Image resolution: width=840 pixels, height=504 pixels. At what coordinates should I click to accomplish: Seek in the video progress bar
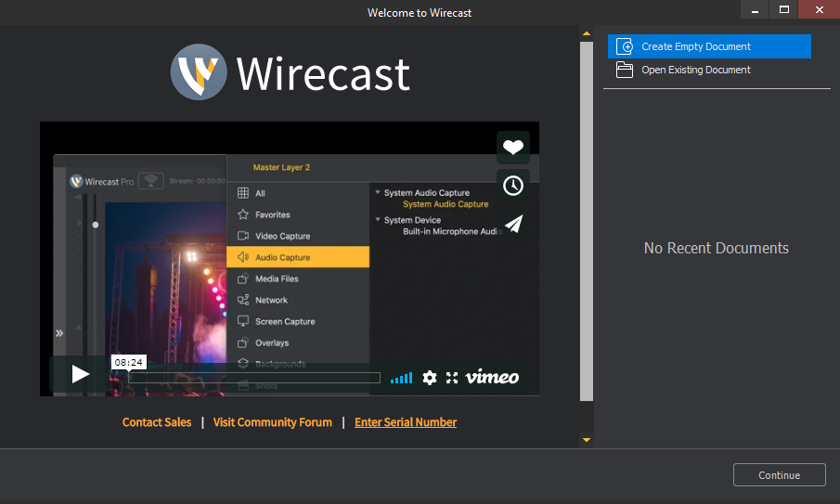[x=254, y=378]
